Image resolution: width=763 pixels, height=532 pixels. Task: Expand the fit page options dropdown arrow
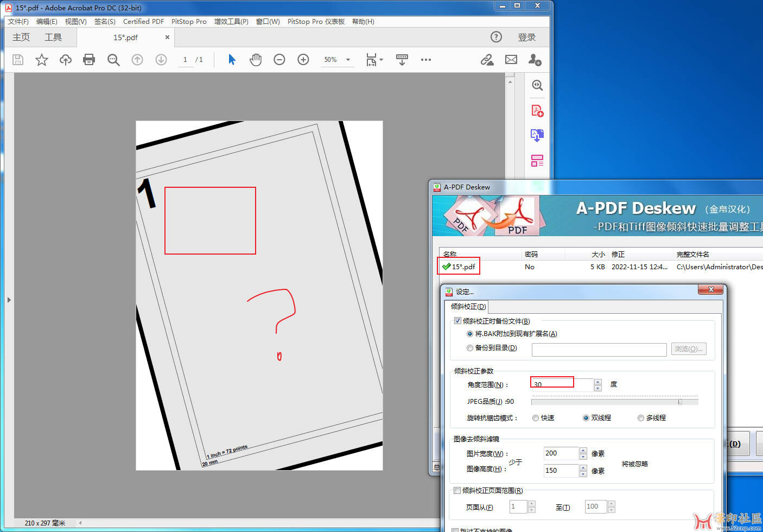(381, 60)
